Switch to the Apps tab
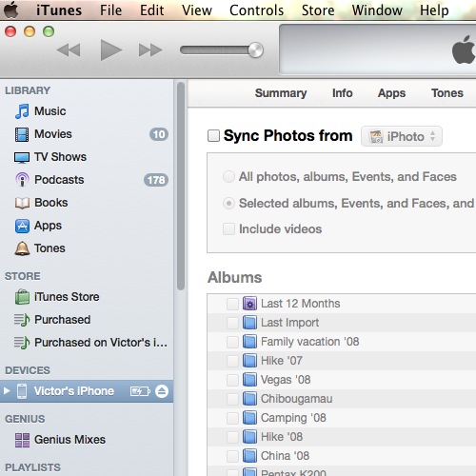Image resolution: width=476 pixels, height=476 pixels. point(391,93)
